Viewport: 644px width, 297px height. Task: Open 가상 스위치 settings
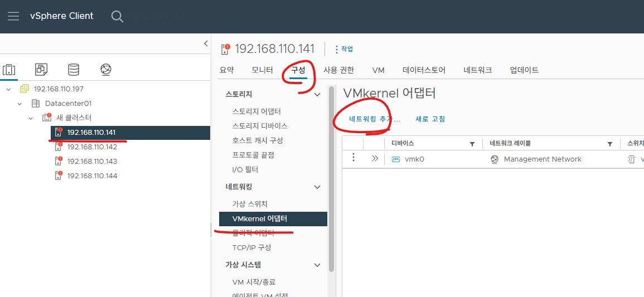(x=250, y=204)
